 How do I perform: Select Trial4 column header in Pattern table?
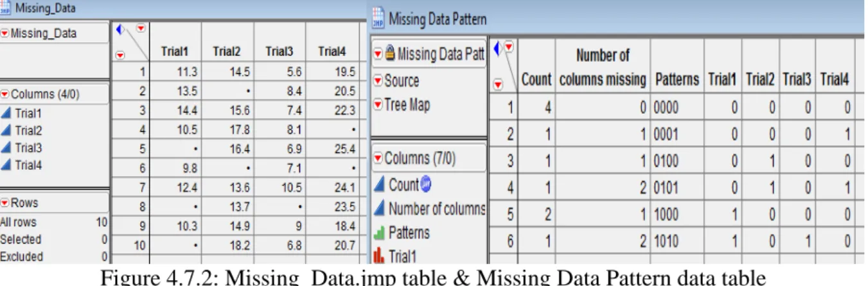(835, 79)
